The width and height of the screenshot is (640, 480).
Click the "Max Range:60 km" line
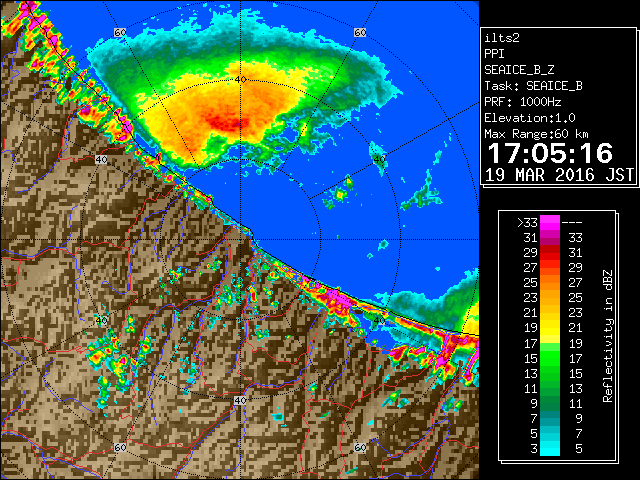pyautogui.click(x=536, y=134)
